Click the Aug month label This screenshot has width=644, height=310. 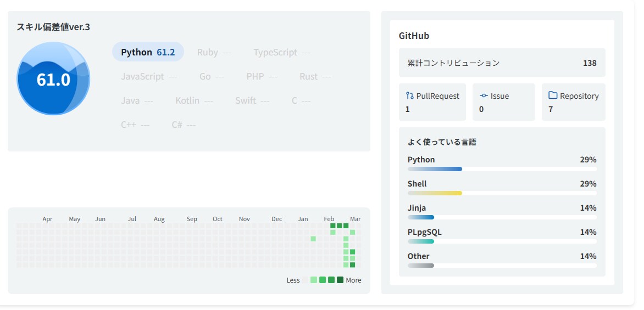[159, 219]
